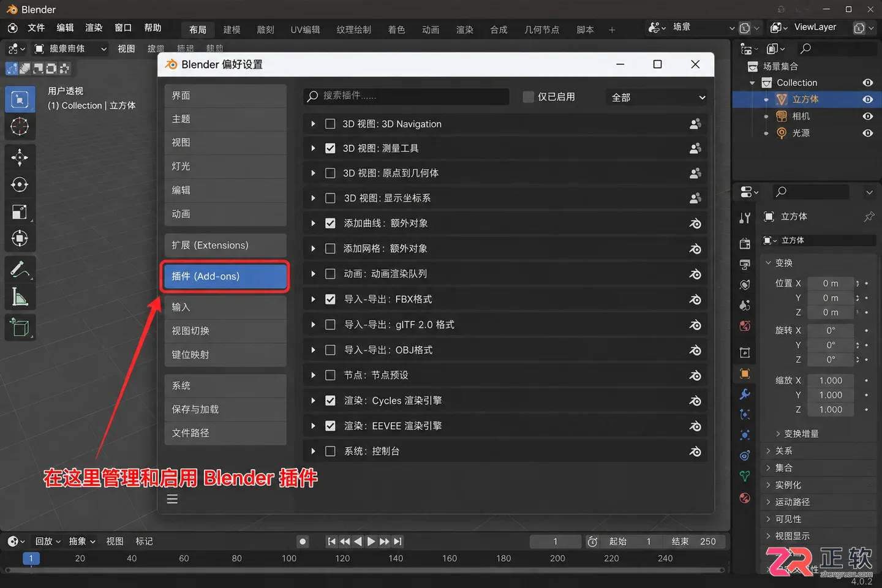Switch to the UV编辑 workspace tab
This screenshot has width=882, height=588.
coord(305,29)
